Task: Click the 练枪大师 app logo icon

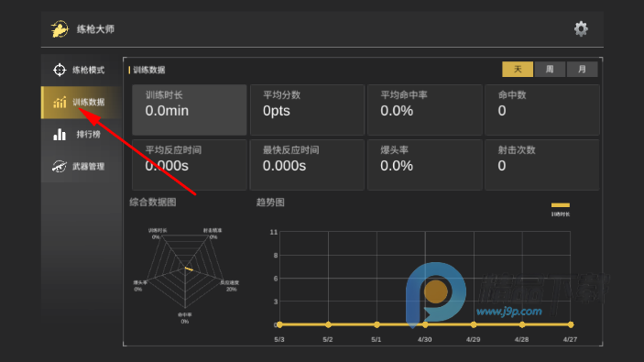Action: point(60,29)
